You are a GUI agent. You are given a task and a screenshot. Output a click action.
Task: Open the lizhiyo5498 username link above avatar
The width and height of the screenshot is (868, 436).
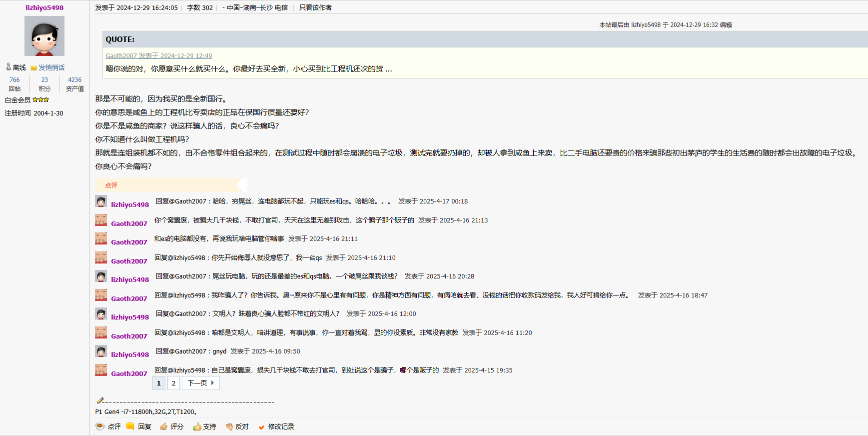click(44, 7)
